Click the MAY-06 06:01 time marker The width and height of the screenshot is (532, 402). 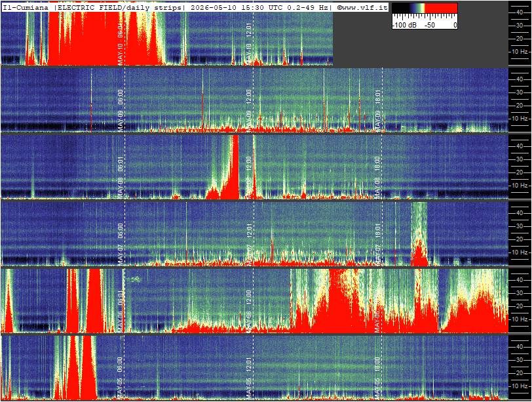(x=120, y=312)
